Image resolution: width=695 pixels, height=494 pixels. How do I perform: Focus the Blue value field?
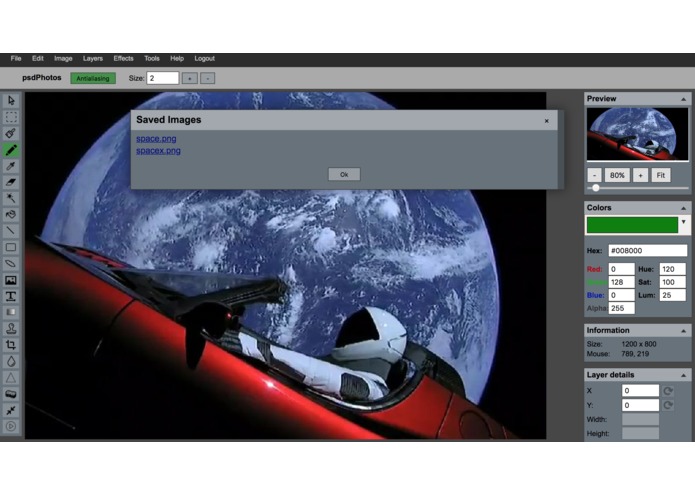(x=621, y=295)
